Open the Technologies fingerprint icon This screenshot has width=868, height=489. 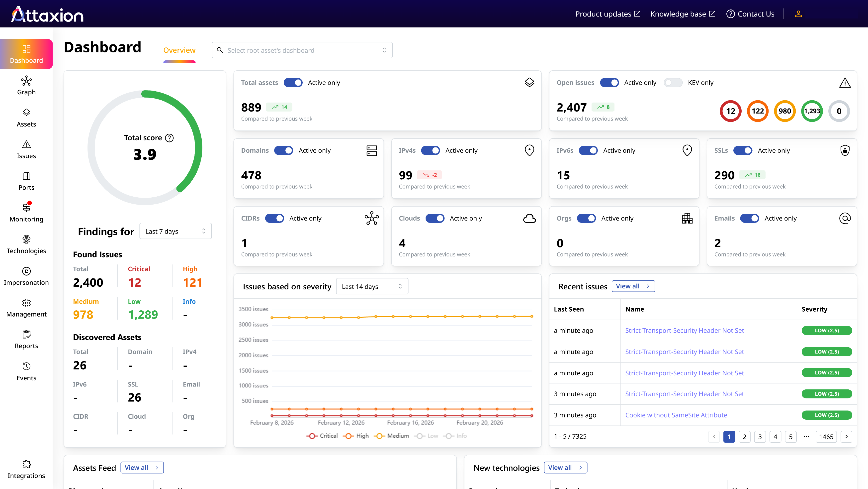click(26, 240)
